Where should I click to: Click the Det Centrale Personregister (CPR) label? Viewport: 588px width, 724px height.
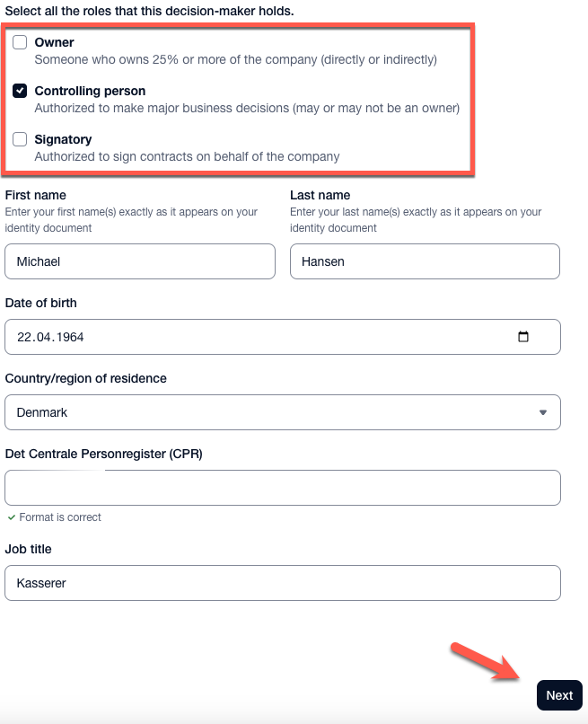(104, 454)
